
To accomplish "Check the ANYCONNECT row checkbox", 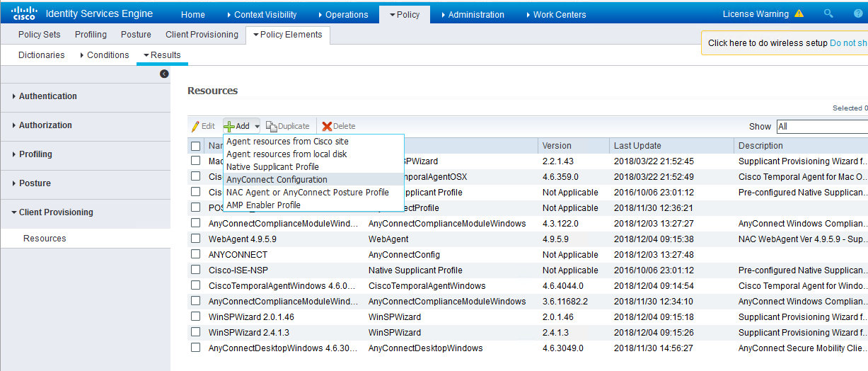I will [195, 254].
